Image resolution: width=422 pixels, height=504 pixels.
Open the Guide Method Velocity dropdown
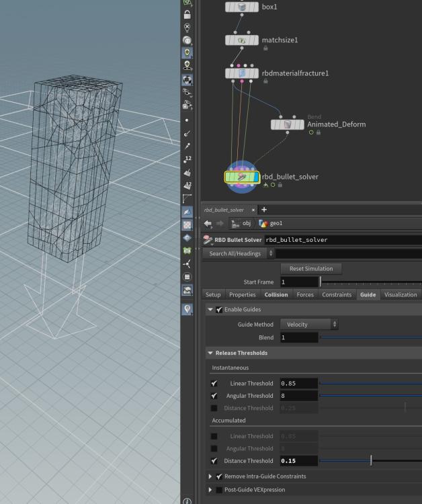309,325
